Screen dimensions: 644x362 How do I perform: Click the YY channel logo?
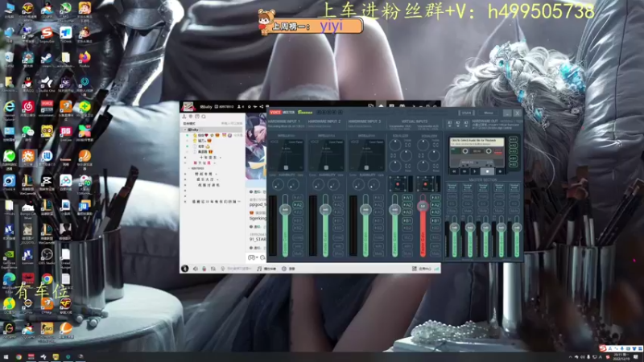coord(188,107)
